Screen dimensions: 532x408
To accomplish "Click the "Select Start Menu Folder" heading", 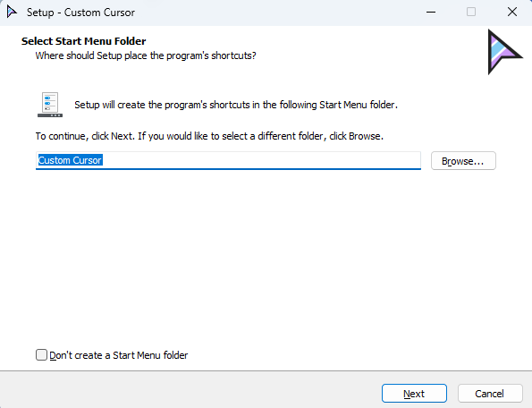I will pos(83,41).
